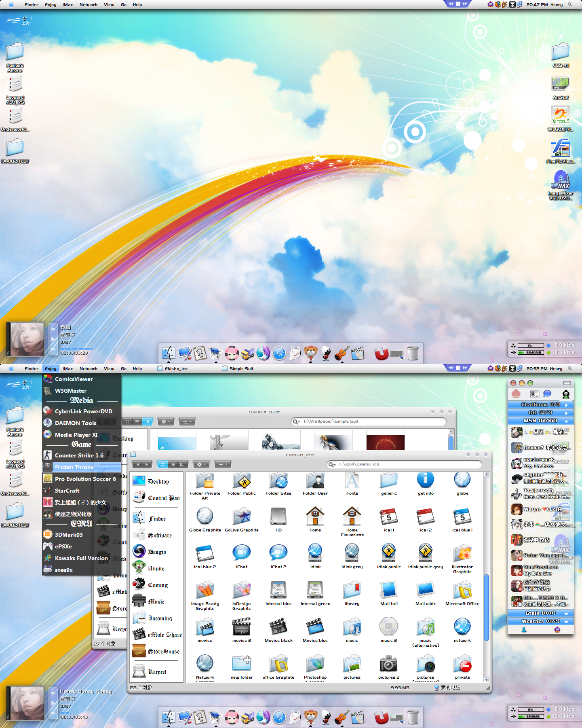Open eMule Share in the sidebar
Viewport: 582px width, 728px height.
tap(157, 635)
